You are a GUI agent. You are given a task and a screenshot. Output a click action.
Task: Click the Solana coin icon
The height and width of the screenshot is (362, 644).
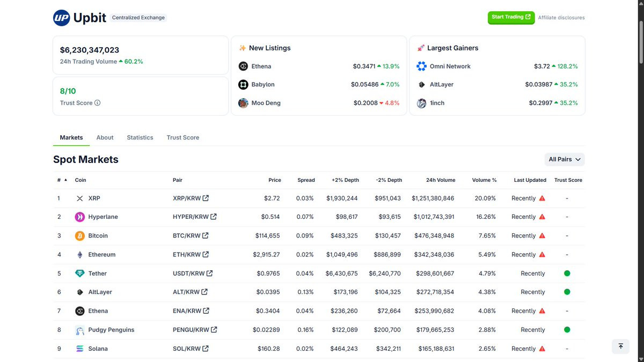[80, 349]
